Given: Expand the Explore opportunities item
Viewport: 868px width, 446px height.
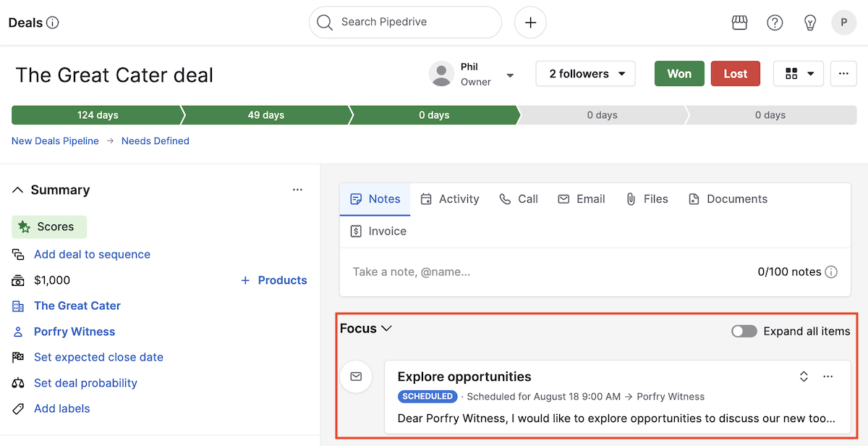Looking at the screenshot, I should 804,376.
